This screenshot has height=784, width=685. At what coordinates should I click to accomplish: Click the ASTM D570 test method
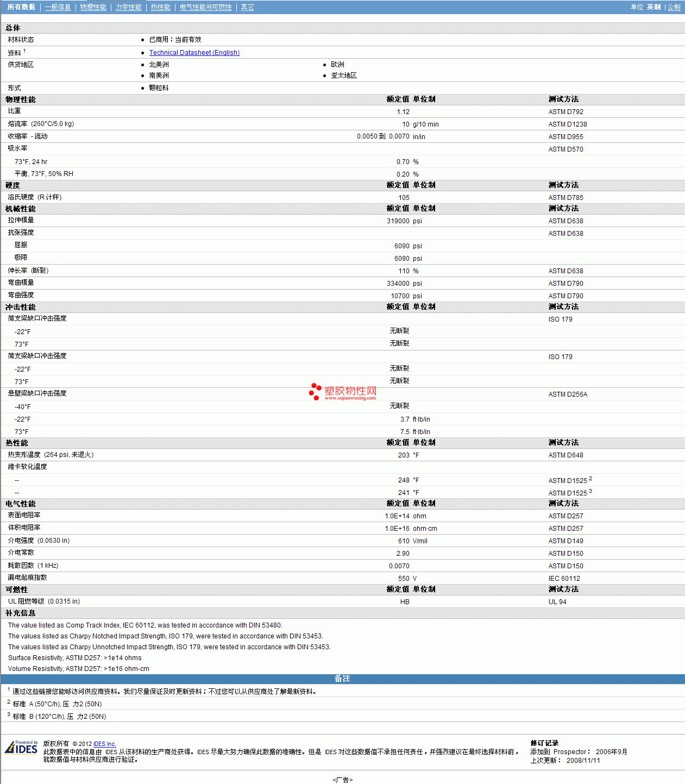pos(565,149)
